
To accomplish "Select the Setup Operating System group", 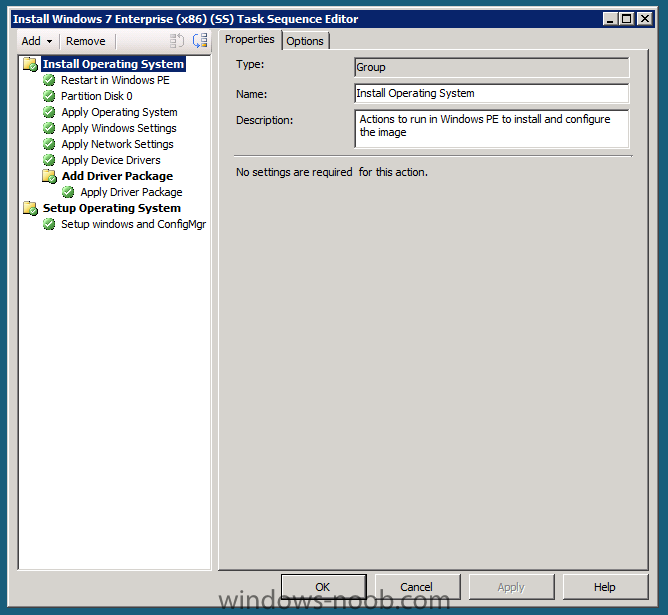I will 112,208.
